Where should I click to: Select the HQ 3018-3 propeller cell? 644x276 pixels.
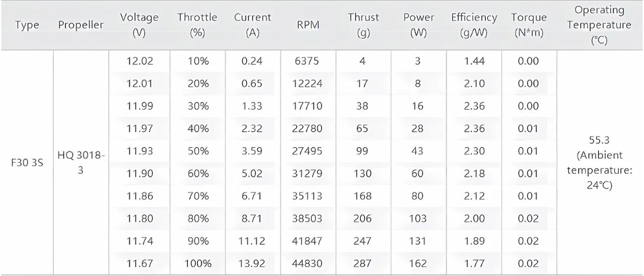coord(81,163)
